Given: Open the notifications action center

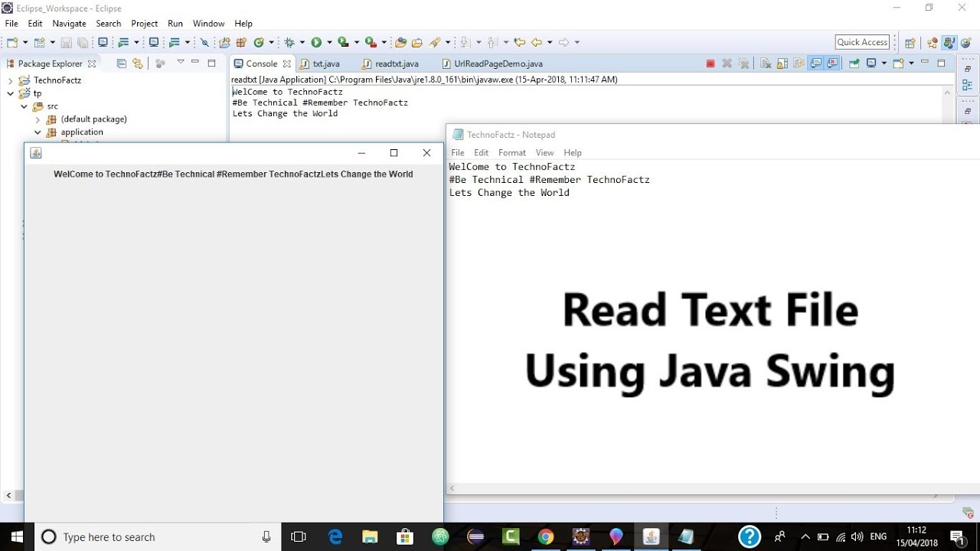Looking at the screenshot, I should (x=957, y=536).
